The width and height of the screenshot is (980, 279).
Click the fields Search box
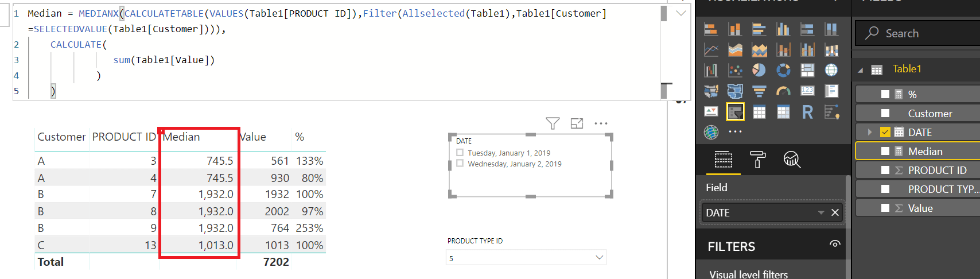tap(917, 33)
